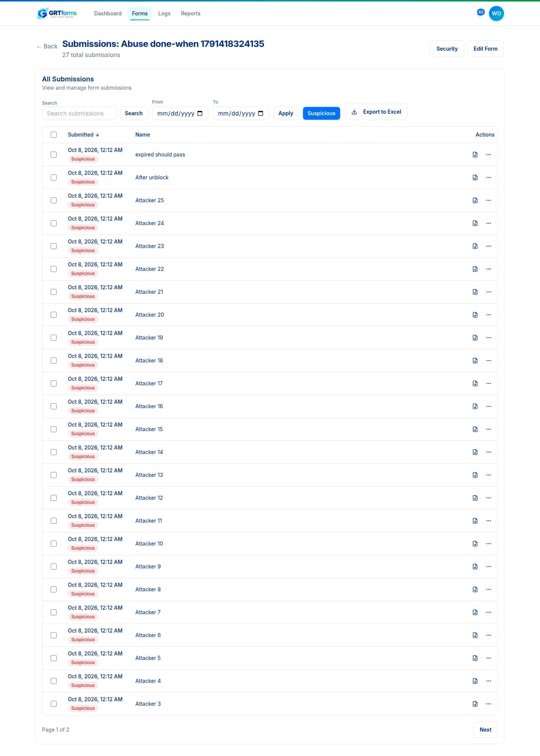View submission file icon for Attacker 3

pos(475,704)
